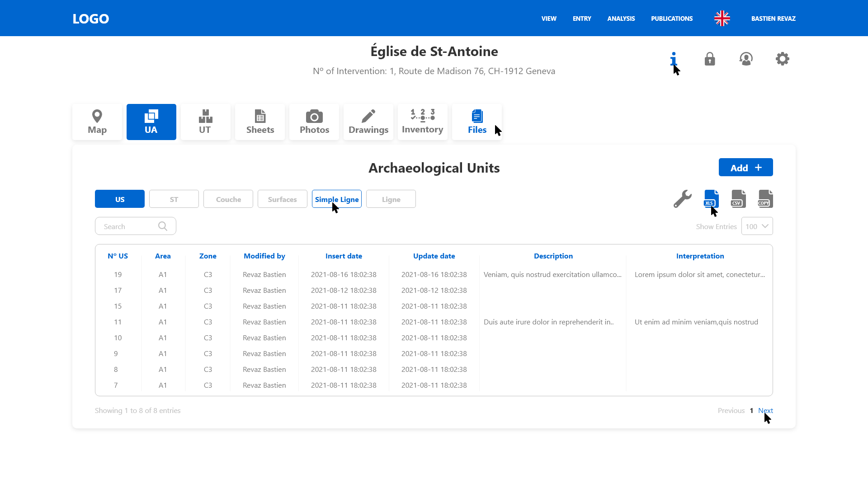868x488 pixels.
Task: Click the LOGO to go home
Action: tap(91, 19)
